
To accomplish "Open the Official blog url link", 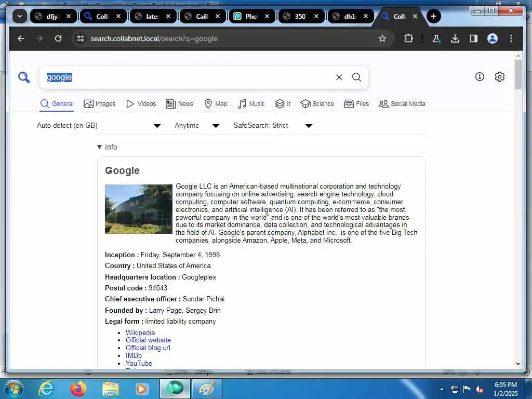I will coord(148,348).
